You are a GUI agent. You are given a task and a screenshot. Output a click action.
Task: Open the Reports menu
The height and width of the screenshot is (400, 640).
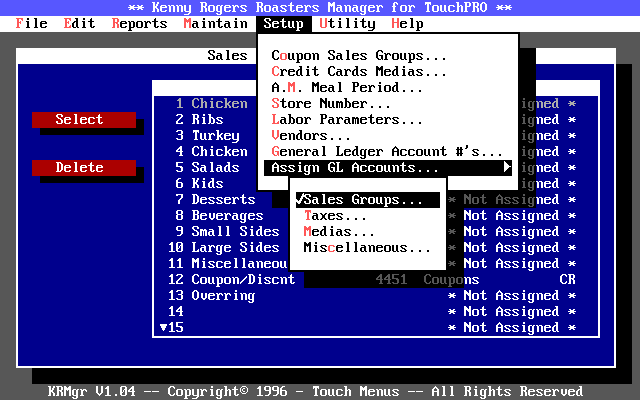[139, 24]
